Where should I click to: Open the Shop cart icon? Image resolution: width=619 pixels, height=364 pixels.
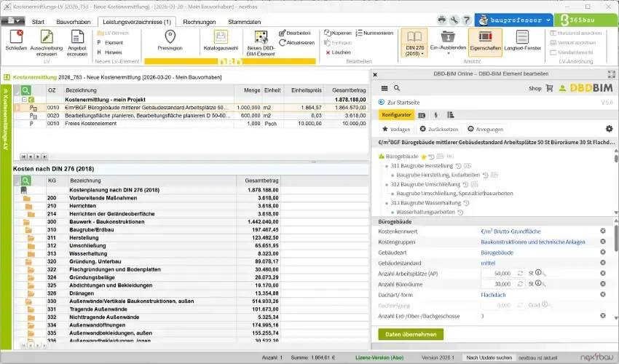pyautogui.click(x=549, y=88)
